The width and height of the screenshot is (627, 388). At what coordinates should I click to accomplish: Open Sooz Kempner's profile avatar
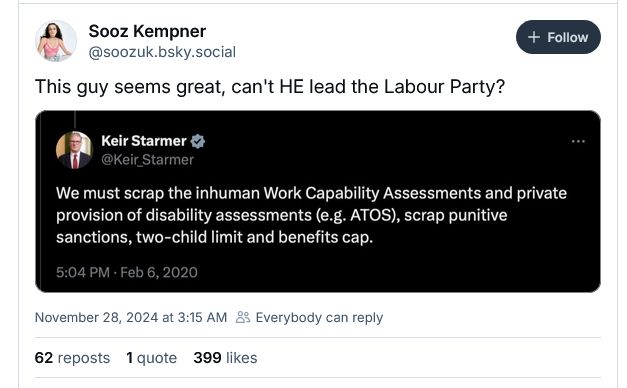click(56, 41)
